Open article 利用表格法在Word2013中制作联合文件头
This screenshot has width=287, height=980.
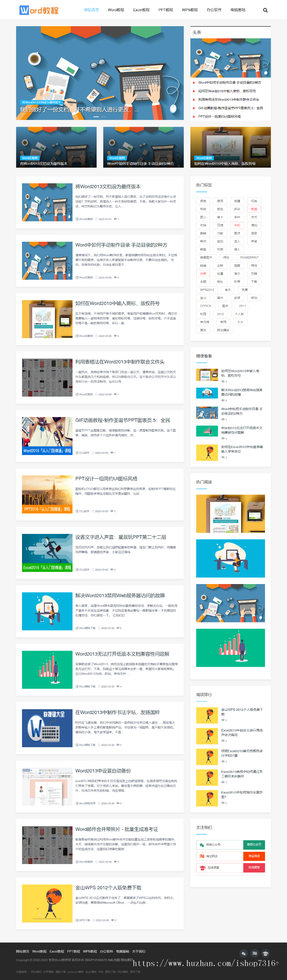120,362
